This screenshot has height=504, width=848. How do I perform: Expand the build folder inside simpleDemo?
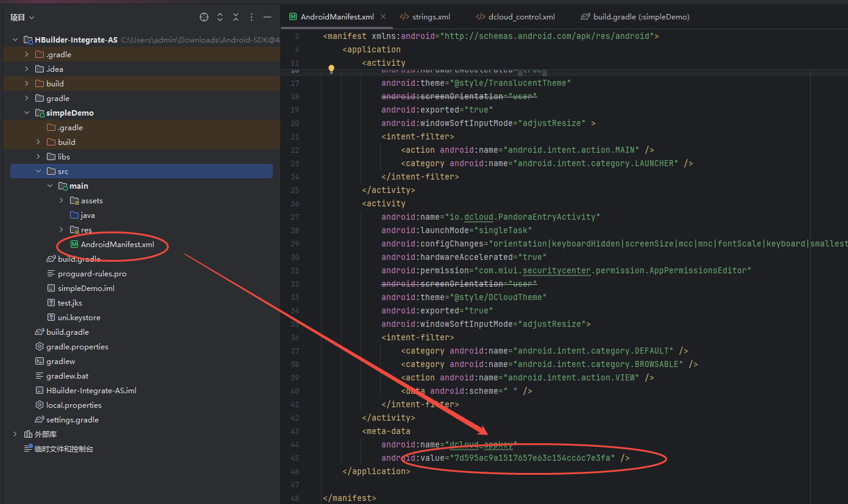point(38,142)
